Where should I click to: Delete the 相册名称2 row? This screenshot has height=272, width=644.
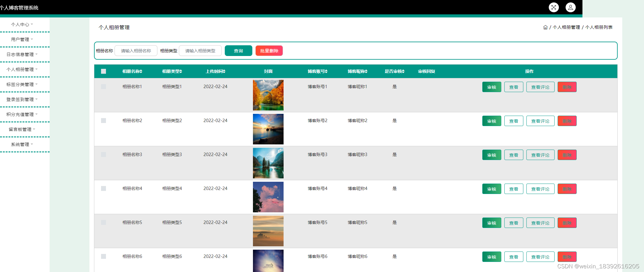coord(567,121)
